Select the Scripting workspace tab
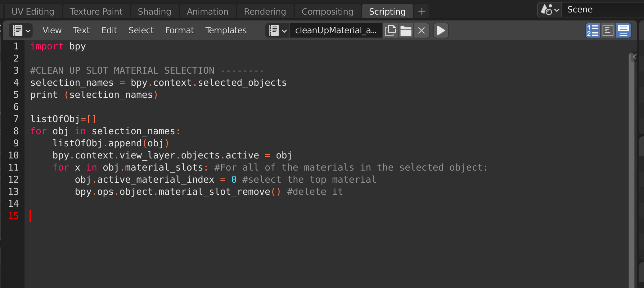 [387, 11]
